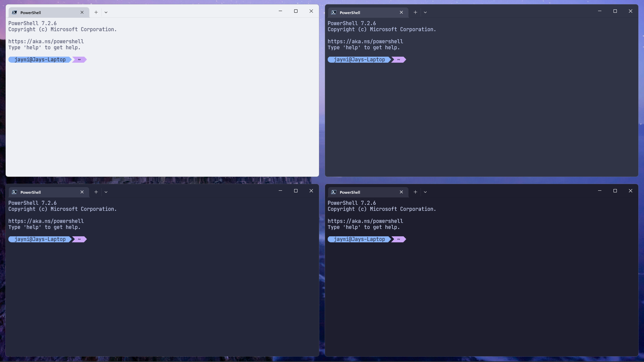This screenshot has height=362, width=644.
Task: Expand profile dropdown in top-left terminal
Action: coord(106,12)
